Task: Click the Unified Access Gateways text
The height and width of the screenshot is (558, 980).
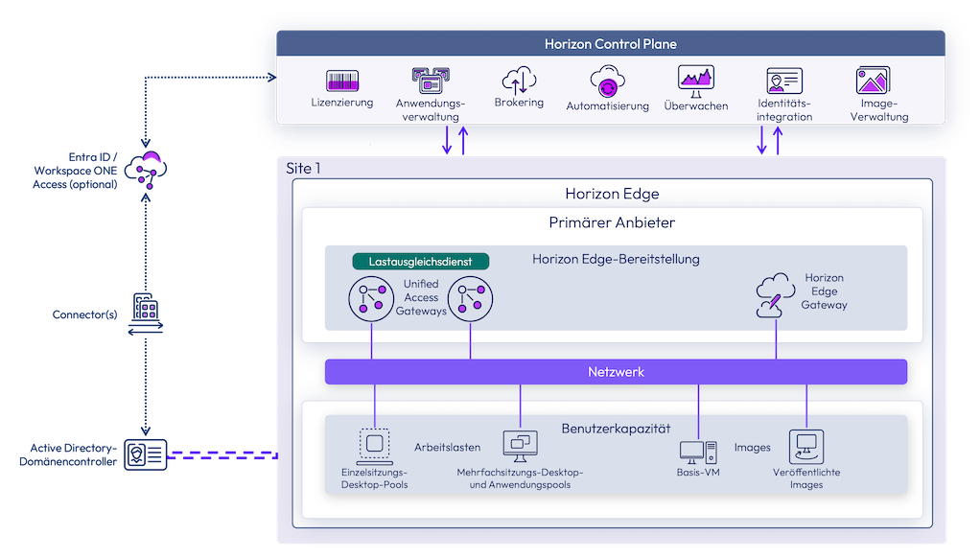Action: (x=421, y=297)
